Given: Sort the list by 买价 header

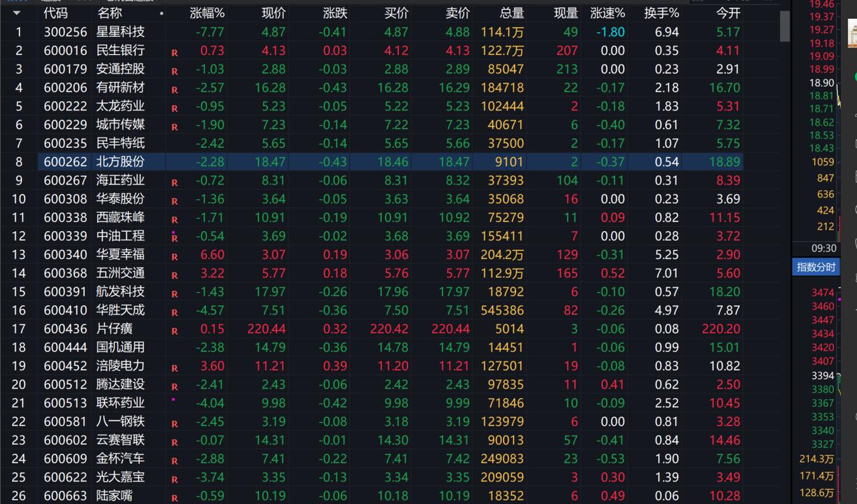Looking at the screenshot, I should pos(396,13).
